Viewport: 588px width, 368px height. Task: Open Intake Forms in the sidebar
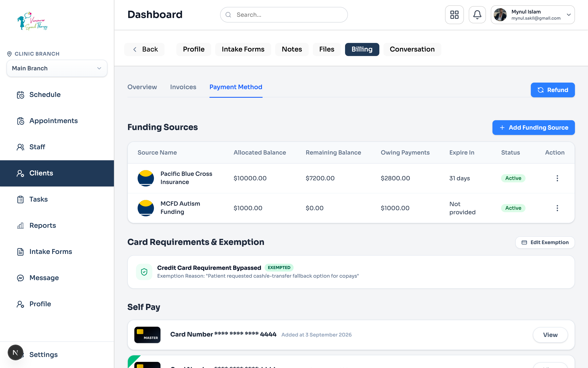[57, 252]
